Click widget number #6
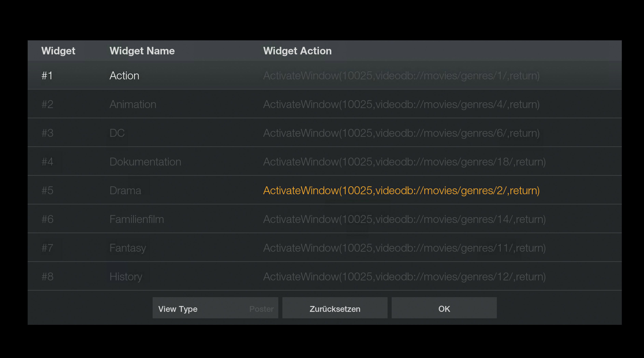 pos(47,219)
